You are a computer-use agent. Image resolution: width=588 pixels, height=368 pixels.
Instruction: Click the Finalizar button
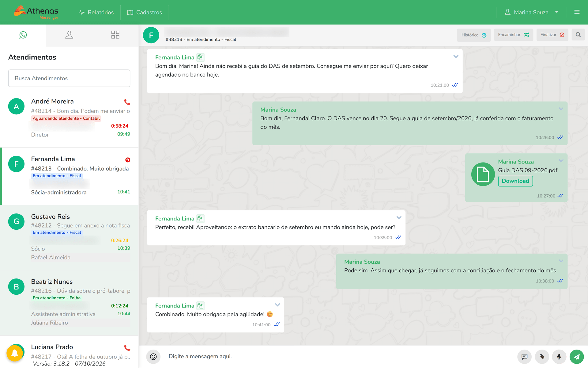[x=552, y=35]
